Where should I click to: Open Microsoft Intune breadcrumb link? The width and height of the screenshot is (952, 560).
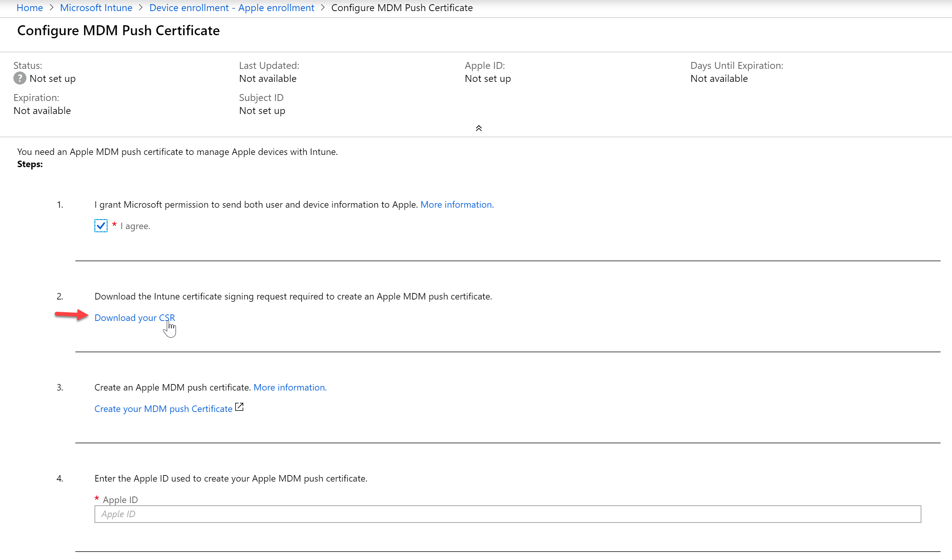pos(96,8)
